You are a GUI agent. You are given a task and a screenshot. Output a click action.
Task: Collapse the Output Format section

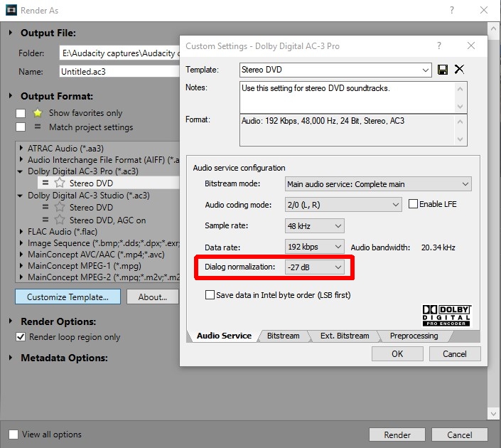pos(11,95)
